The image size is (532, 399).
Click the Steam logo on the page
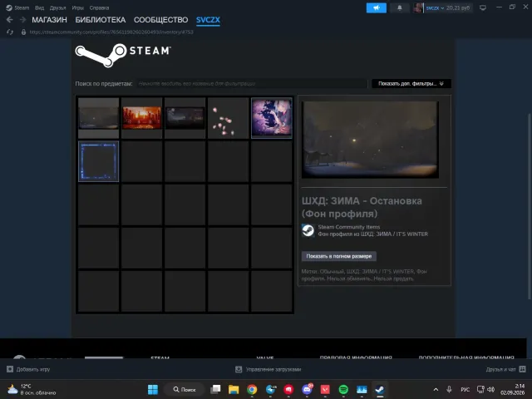click(123, 54)
